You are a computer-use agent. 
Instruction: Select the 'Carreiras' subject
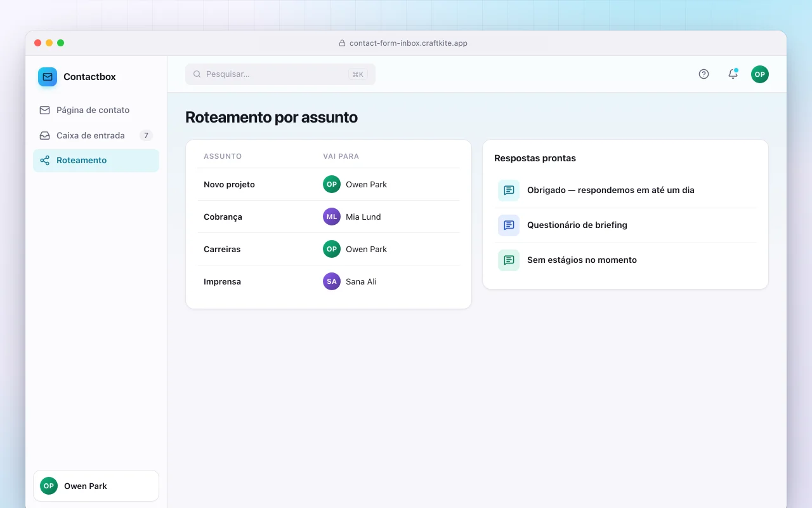tap(222, 249)
